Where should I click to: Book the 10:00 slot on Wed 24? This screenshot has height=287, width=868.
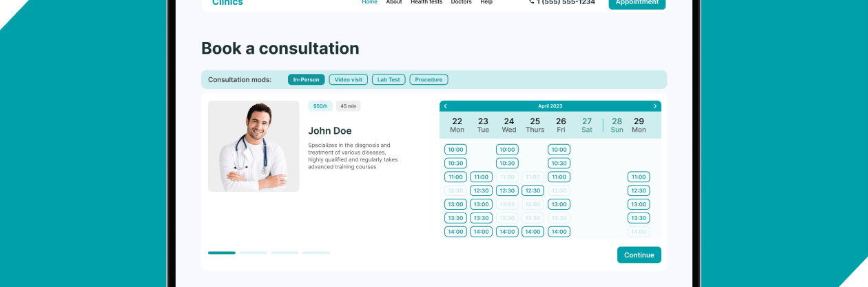507,150
